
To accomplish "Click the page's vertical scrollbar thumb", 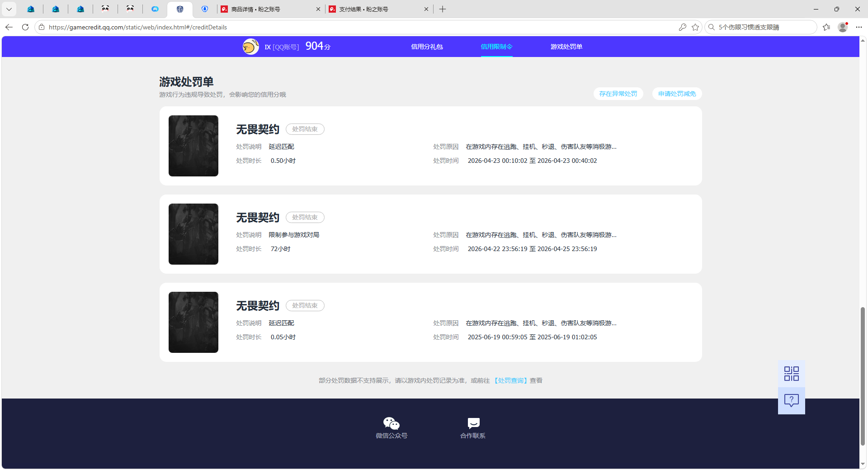I will pyautogui.click(x=863, y=375).
